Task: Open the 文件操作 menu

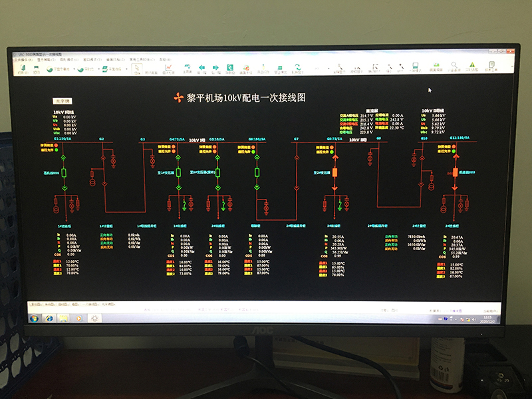Action: click(24, 59)
